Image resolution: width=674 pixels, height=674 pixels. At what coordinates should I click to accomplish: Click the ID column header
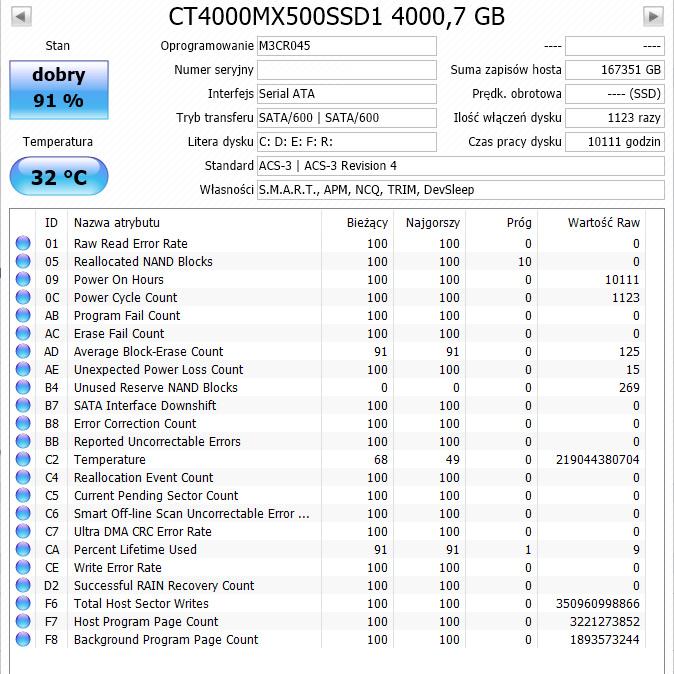tap(51, 223)
